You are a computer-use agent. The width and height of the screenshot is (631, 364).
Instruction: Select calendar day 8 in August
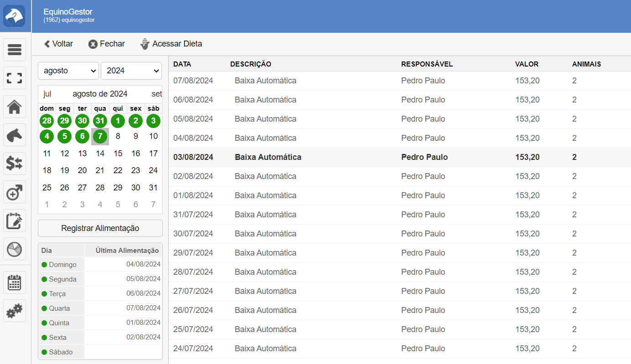pos(118,136)
